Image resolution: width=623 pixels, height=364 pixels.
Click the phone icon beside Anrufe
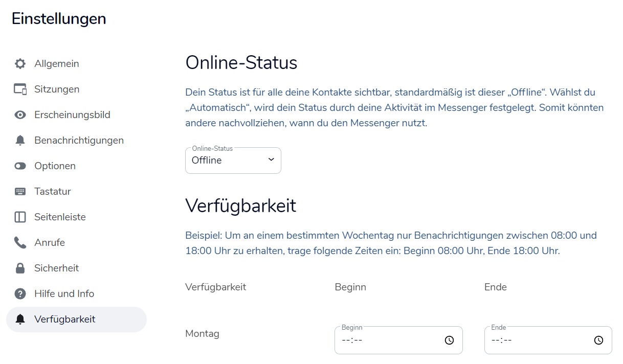click(x=20, y=243)
